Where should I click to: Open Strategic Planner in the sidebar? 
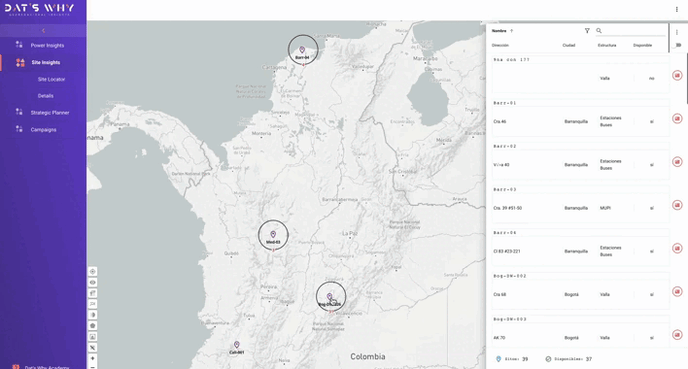[x=50, y=113]
